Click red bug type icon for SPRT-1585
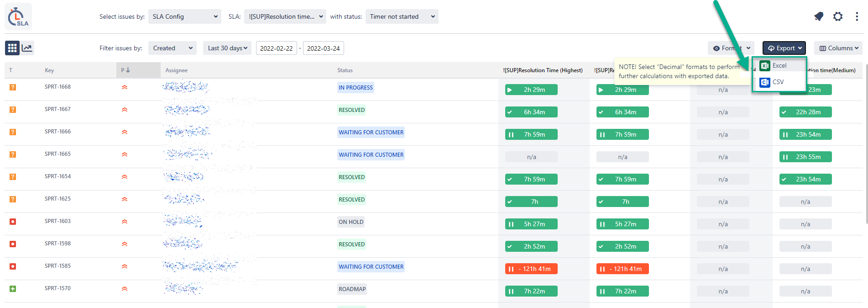 pos(13,266)
